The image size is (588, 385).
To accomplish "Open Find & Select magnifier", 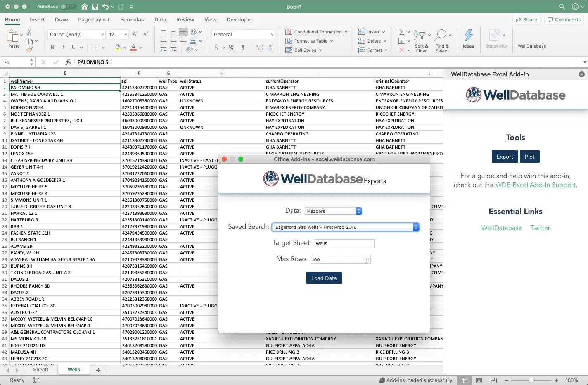I will (442, 41).
